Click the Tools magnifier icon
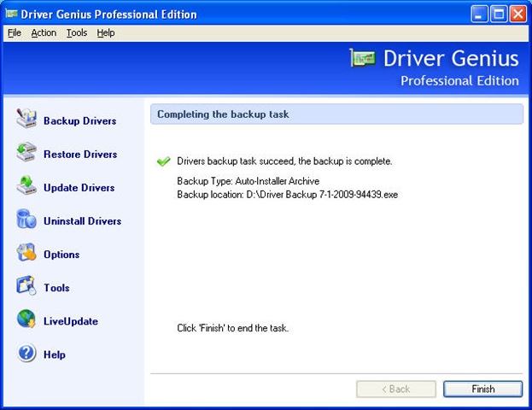532x410 pixels. click(26, 285)
